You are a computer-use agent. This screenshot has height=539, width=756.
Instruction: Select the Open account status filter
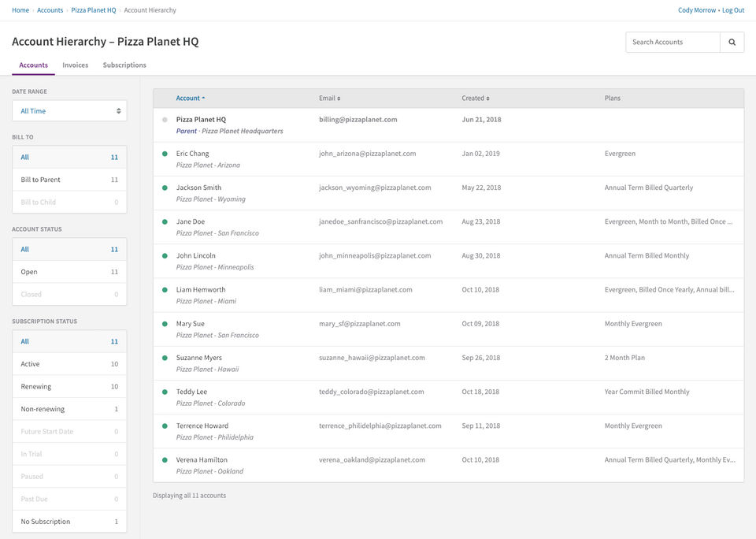(x=69, y=272)
